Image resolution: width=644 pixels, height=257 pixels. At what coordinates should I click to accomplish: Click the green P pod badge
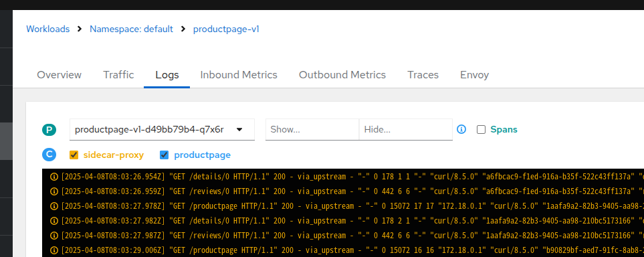coord(49,130)
